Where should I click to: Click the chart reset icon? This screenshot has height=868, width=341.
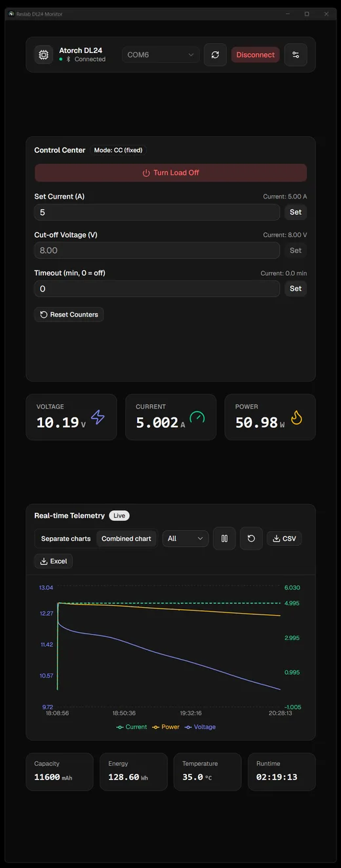[251, 538]
